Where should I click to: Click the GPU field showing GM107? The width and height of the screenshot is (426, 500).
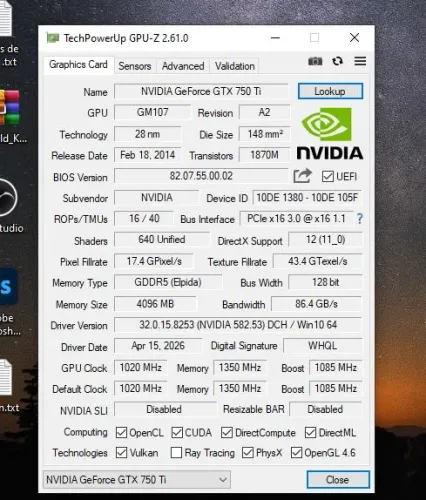[x=152, y=112]
